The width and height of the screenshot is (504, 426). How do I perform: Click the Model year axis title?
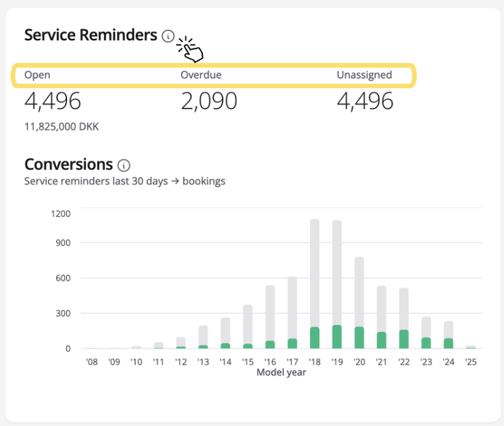[281, 373]
